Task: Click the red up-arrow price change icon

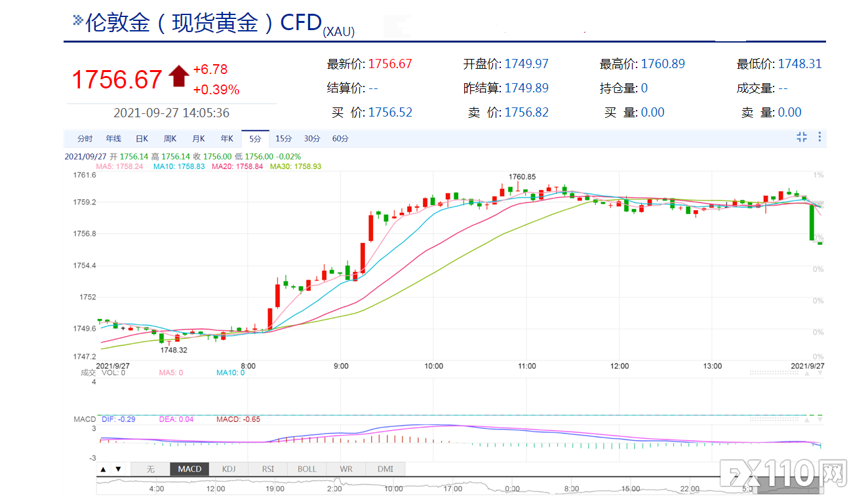Action: pos(178,77)
